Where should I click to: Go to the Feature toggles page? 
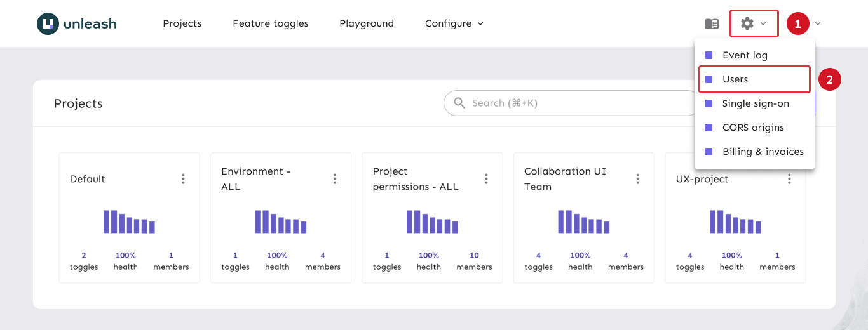click(271, 23)
